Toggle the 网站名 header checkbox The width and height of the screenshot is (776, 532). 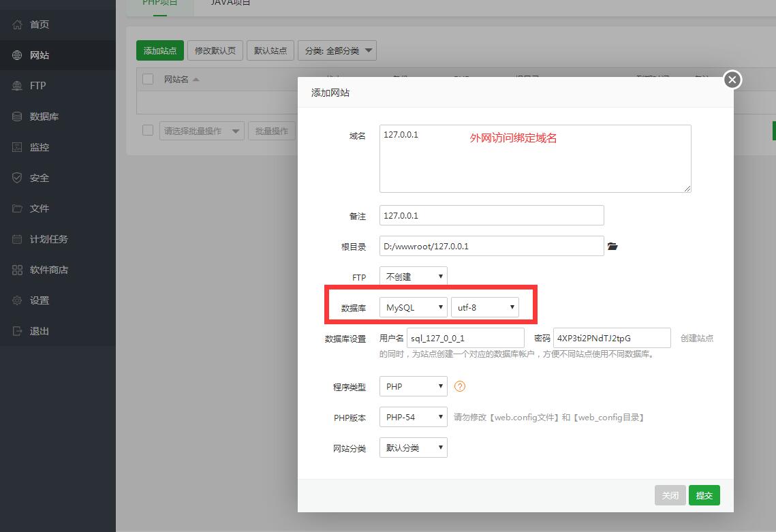147,78
